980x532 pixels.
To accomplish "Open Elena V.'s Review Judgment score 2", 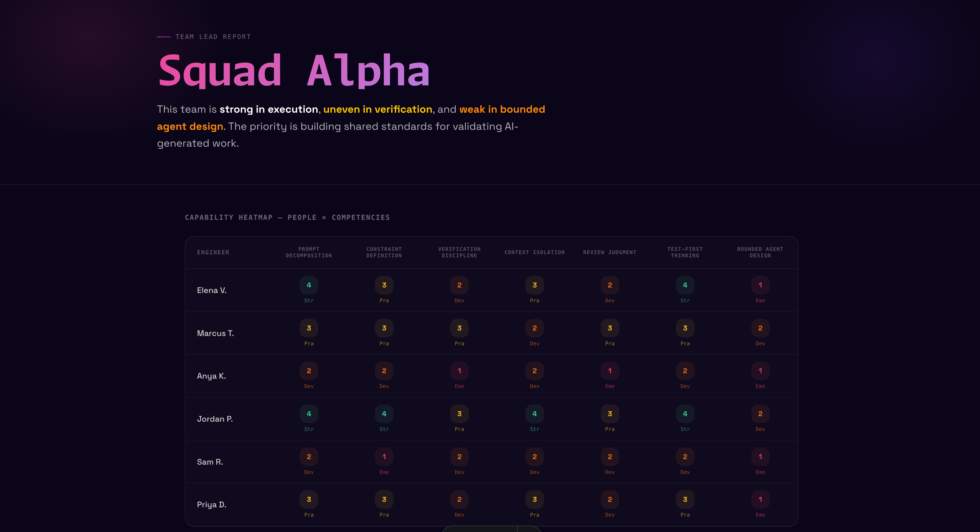I will tap(610, 285).
